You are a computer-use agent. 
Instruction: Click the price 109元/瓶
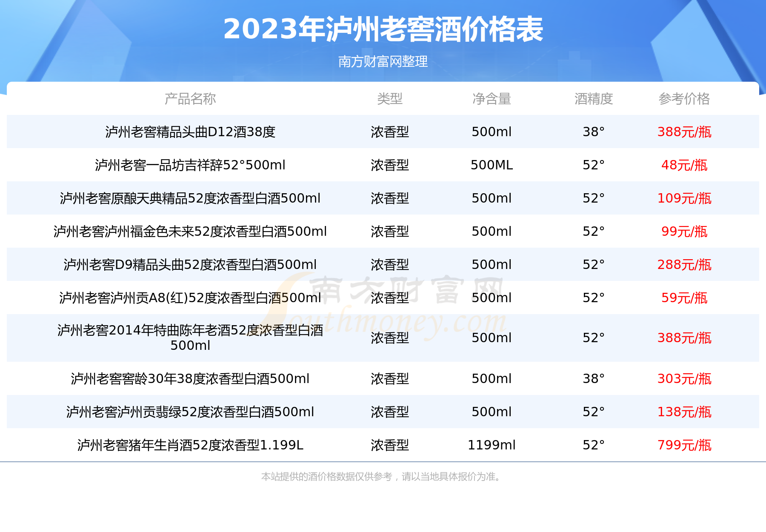pos(684,198)
